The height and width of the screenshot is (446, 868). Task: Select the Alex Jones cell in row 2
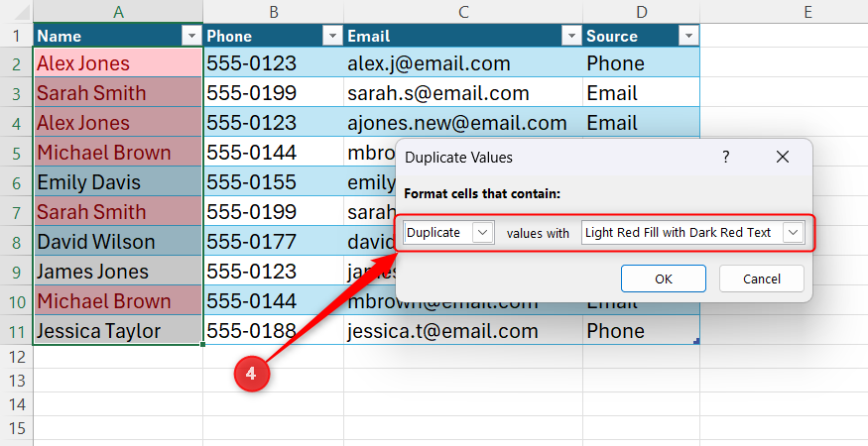point(118,63)
